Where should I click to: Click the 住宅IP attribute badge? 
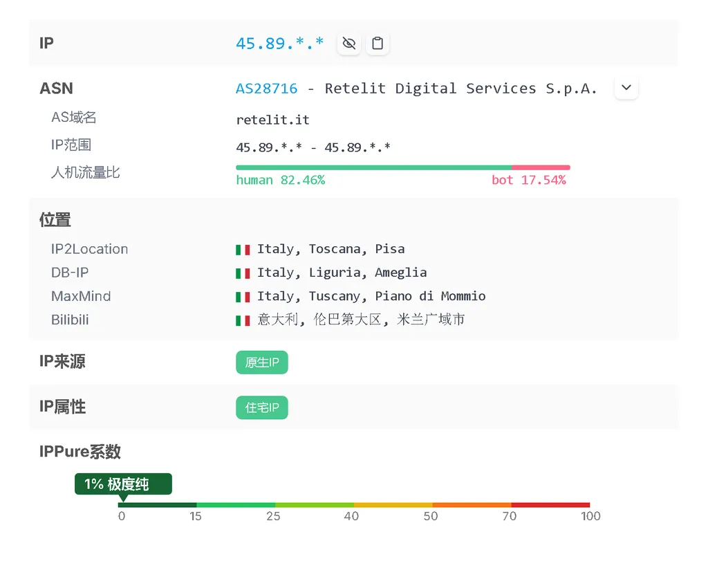coord(262,407)
